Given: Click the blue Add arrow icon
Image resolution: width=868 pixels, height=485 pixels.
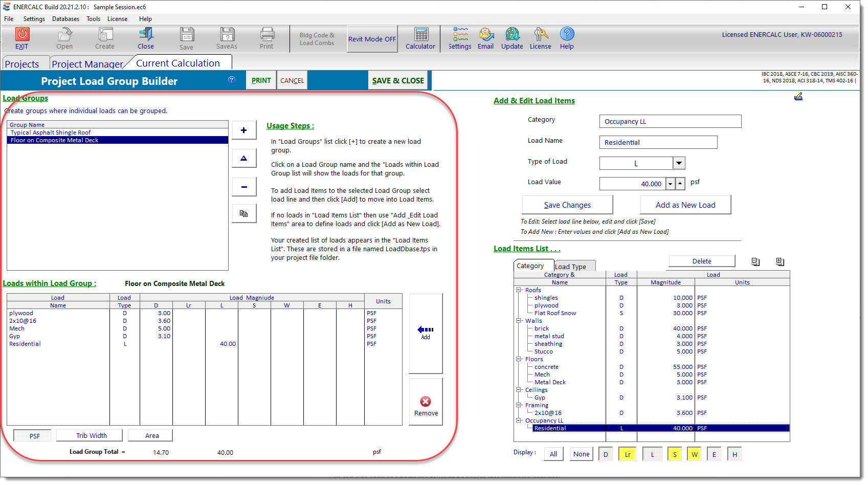Looking at the screenshot, I should pyautogui.click(x=425, y=330).
